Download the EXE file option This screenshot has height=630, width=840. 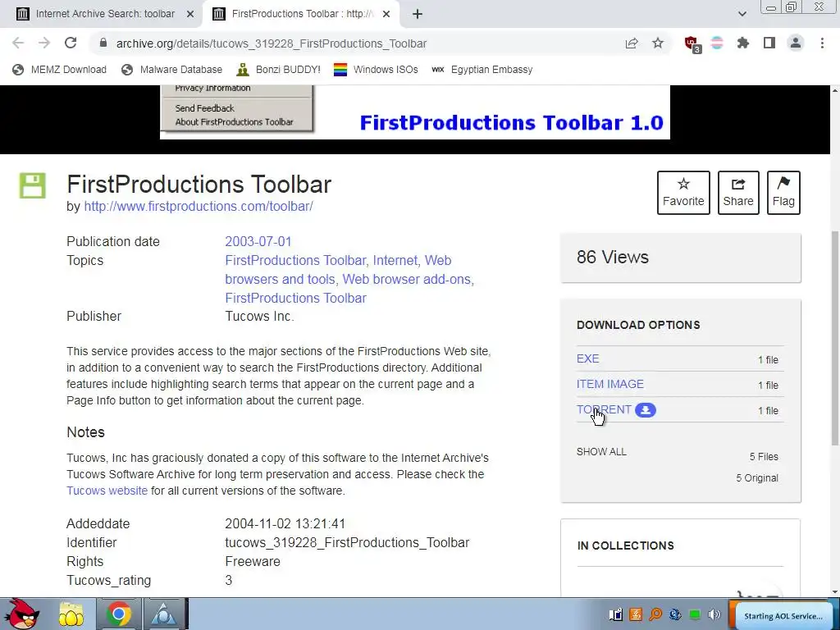tap(587, 359)
